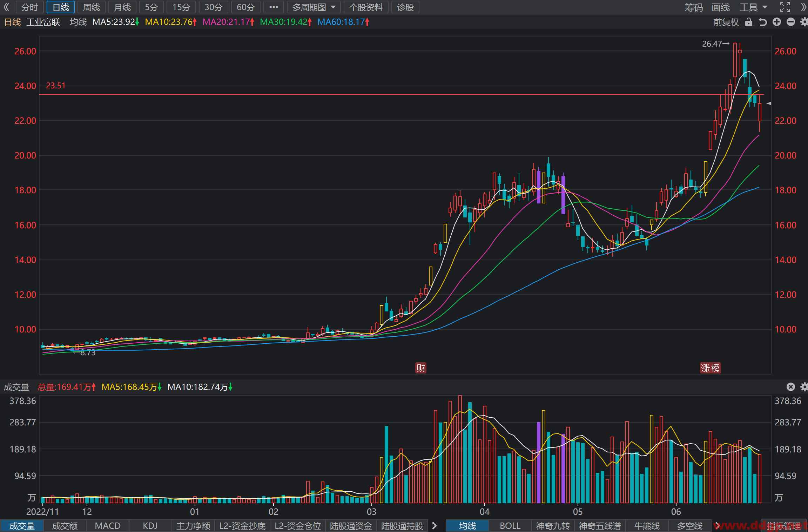Switch to MACD indicator tab
This screenshot has width=808, height=532.
[x=108, y=526]
